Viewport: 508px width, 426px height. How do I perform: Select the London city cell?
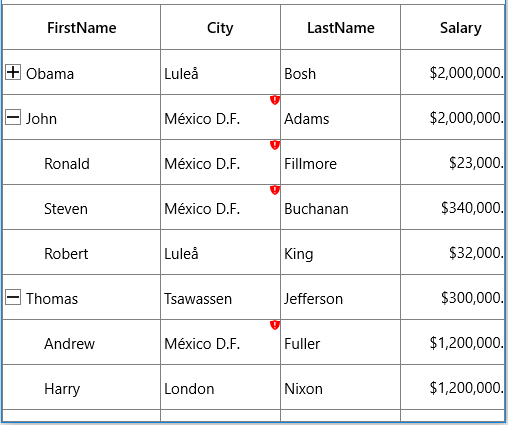pyautogui.click(x=220, y=387)
